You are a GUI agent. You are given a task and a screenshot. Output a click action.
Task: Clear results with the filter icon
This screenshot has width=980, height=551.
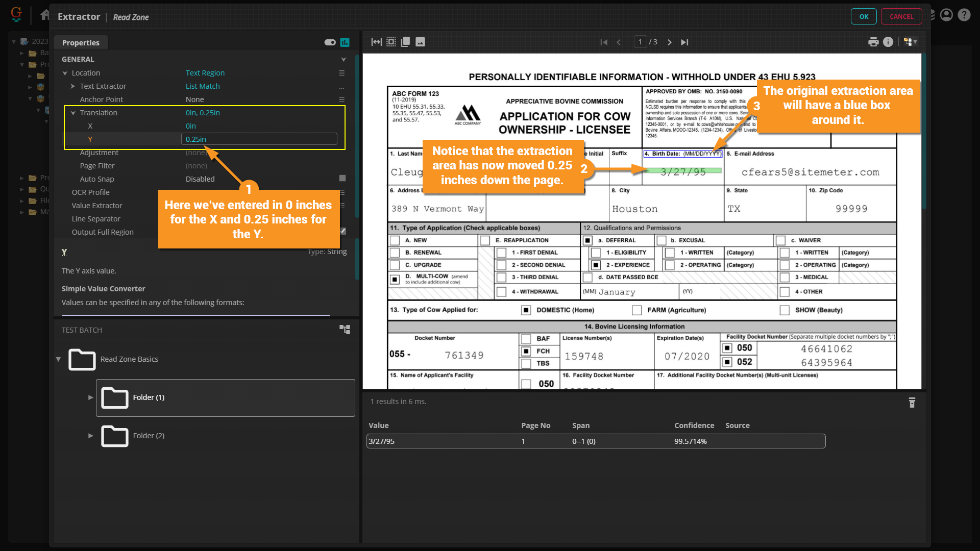pyautogui.click(x=912, y=403)
